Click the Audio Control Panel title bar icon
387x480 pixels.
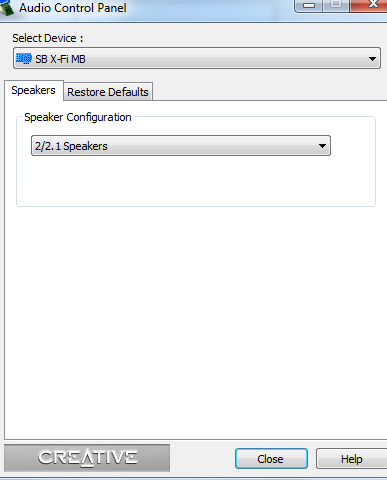click(x=7, y=8)
